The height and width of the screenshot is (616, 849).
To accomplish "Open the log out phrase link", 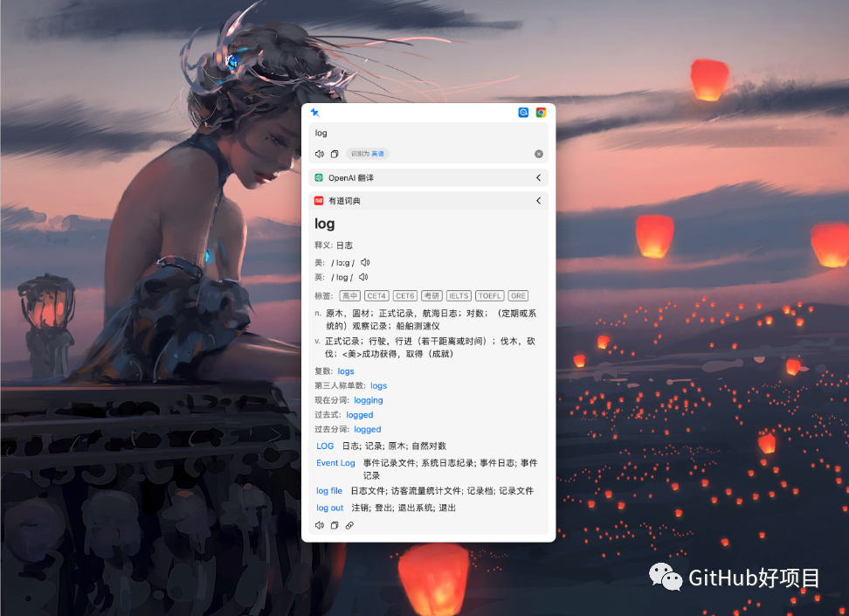I will point(330,508).
